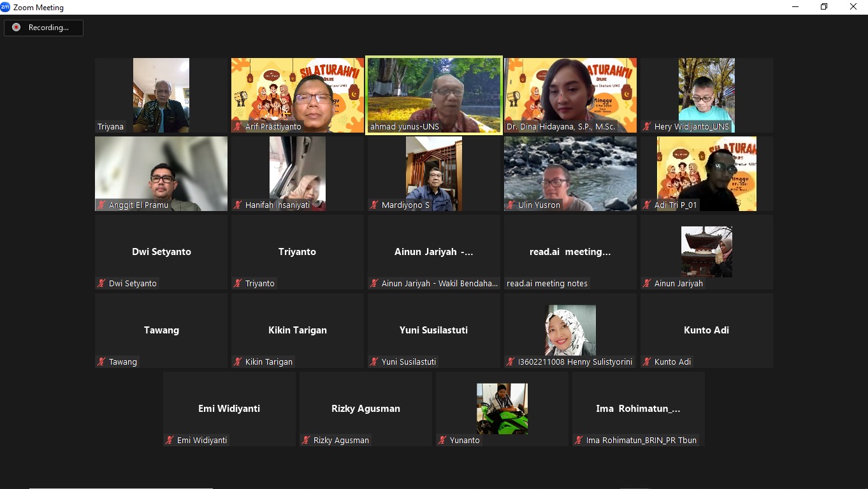Click muted mic icon beside Emi Widiyanti's label
This screenshot has width=868, height=489.
click(x=170, y=441)
